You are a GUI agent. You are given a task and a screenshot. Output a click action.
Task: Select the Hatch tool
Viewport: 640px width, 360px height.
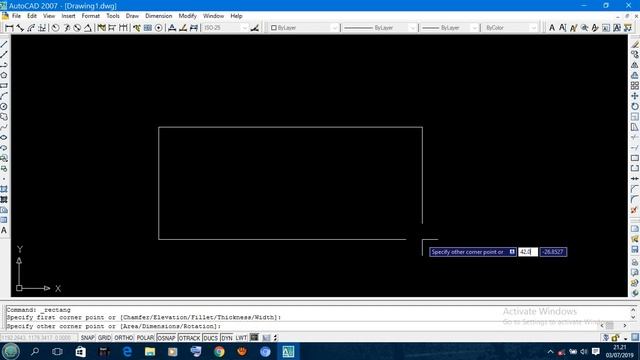4,189
